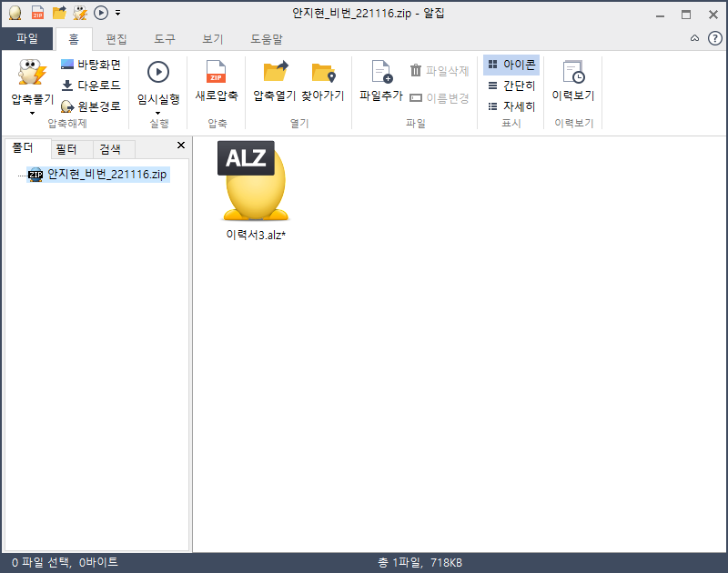Select 아이콘 view mode
This screenshot has height=573, width=728.
(511, 65)
